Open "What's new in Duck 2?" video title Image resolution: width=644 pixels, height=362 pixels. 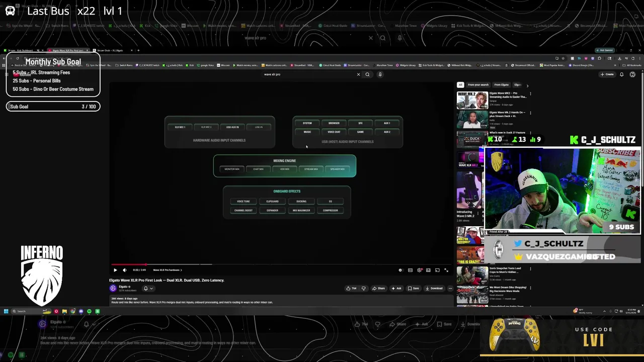tap(507, 133)
